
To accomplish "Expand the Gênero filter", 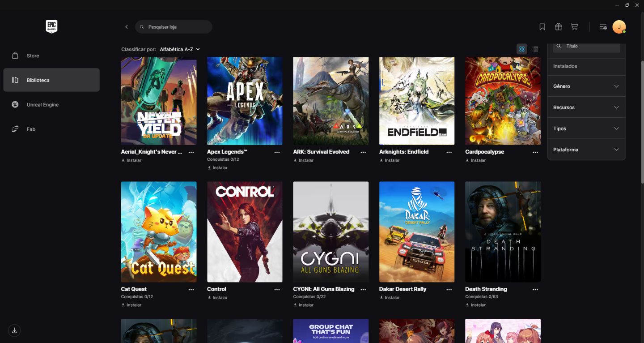I will point(586,86).
